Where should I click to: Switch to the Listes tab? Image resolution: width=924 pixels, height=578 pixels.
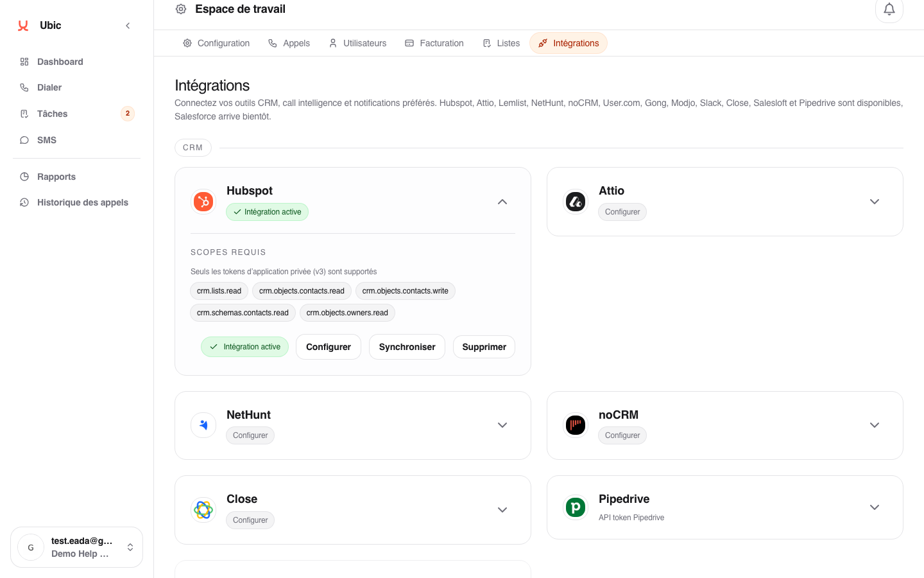(501, 43)
